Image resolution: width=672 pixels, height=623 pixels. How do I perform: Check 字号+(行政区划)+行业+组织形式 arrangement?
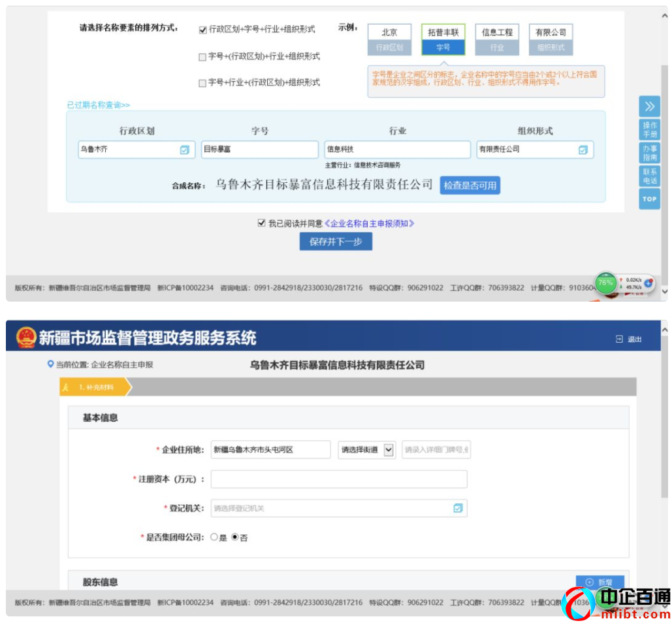point(202,56)
